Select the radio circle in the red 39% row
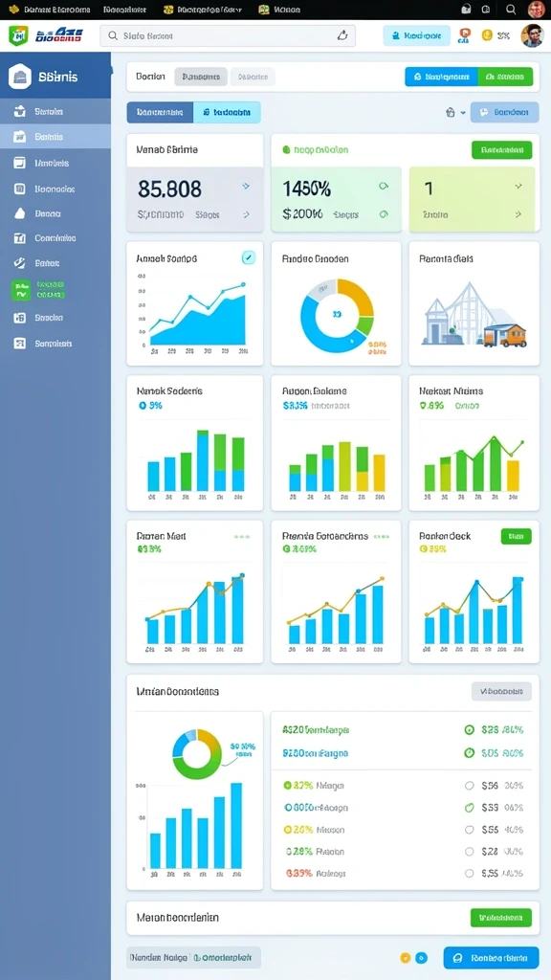 point(469,873)
